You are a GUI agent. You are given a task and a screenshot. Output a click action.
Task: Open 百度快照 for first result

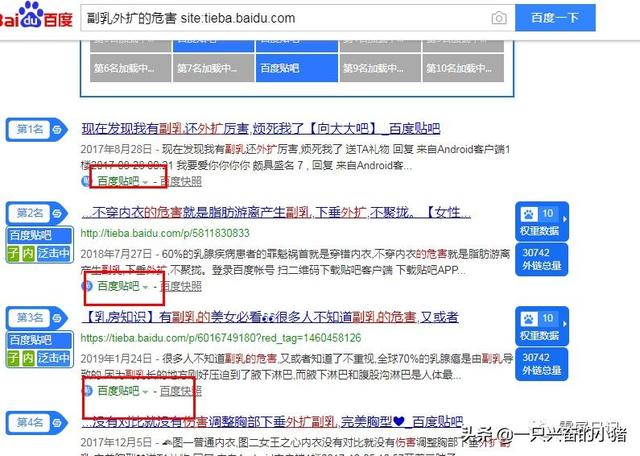(x=181, y=181)
